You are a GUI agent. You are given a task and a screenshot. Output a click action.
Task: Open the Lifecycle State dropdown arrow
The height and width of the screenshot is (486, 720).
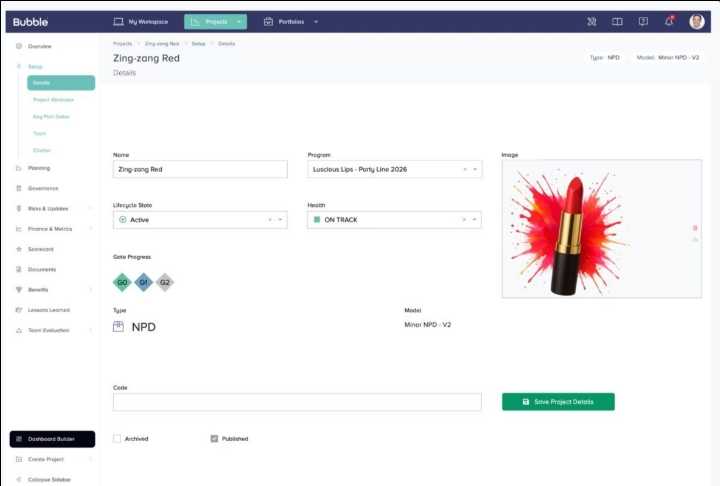point(280,220)
